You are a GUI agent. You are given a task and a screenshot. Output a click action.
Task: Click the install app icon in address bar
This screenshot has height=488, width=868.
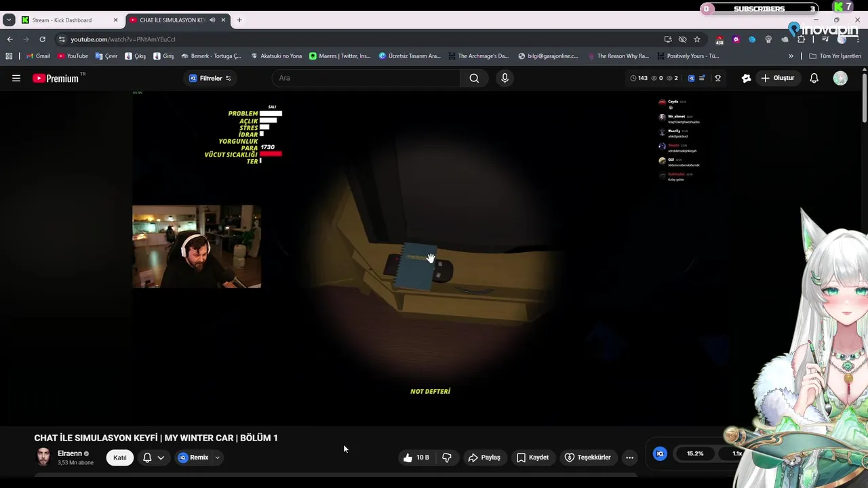pyautogui.click(x=668, y=39)
